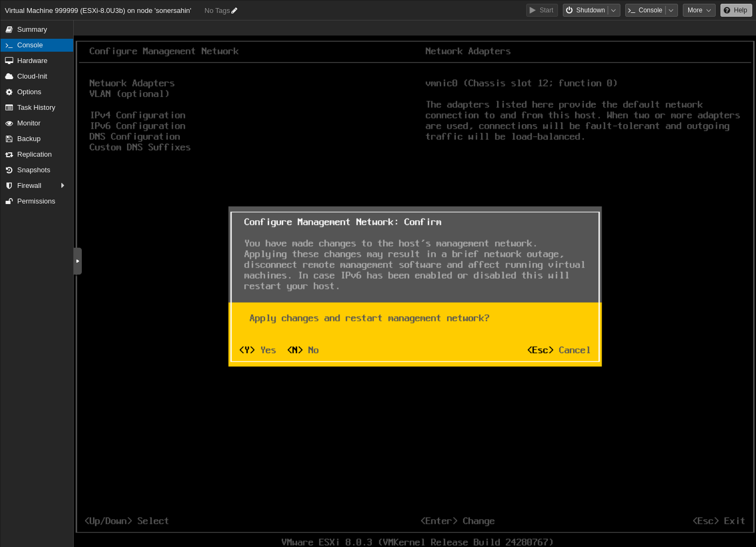Click inside the ESXi console screen
This screenshot has width=756, height=547.
[414, 431]
